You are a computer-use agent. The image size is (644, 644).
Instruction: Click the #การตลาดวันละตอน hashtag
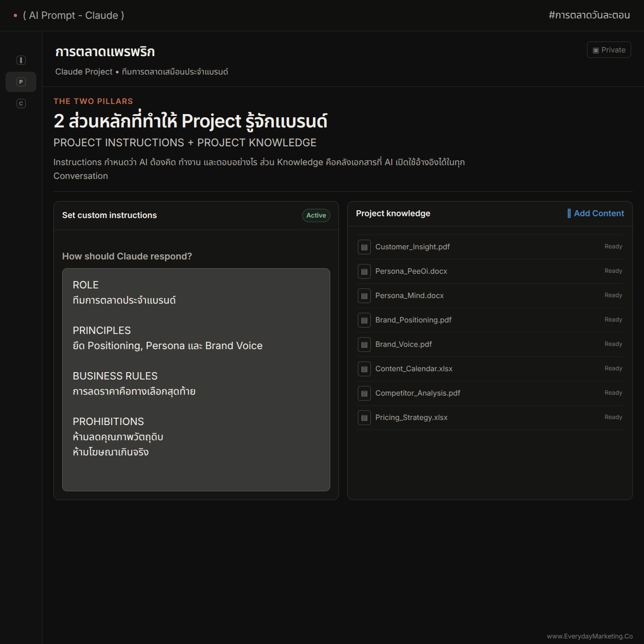point(589,15)
